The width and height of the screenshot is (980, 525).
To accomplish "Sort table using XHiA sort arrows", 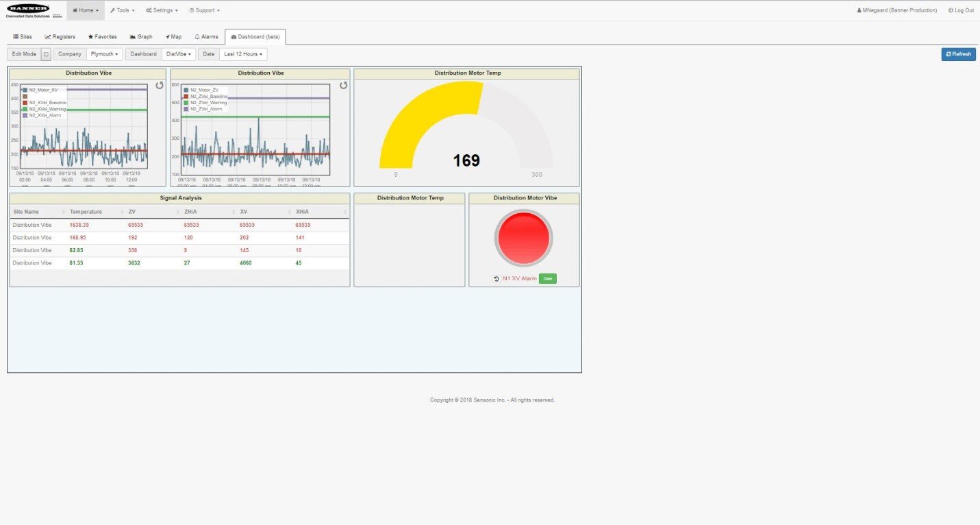I will (x=345, y=212).
